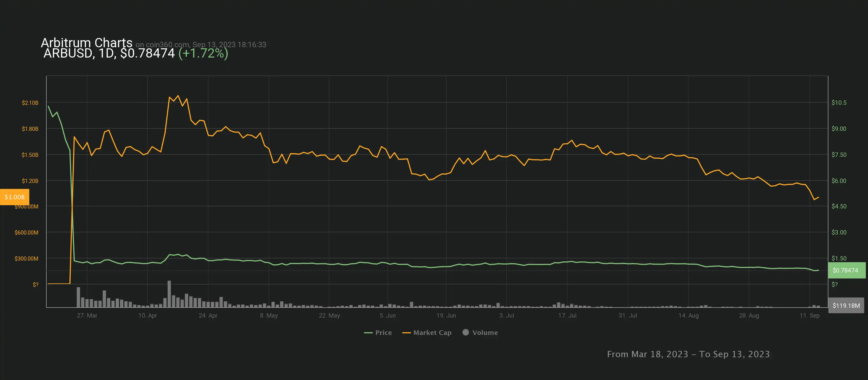Screen dimensions: 868x380
Task: Click the $9.00 price axis label
Action: [x=839, y=128]
